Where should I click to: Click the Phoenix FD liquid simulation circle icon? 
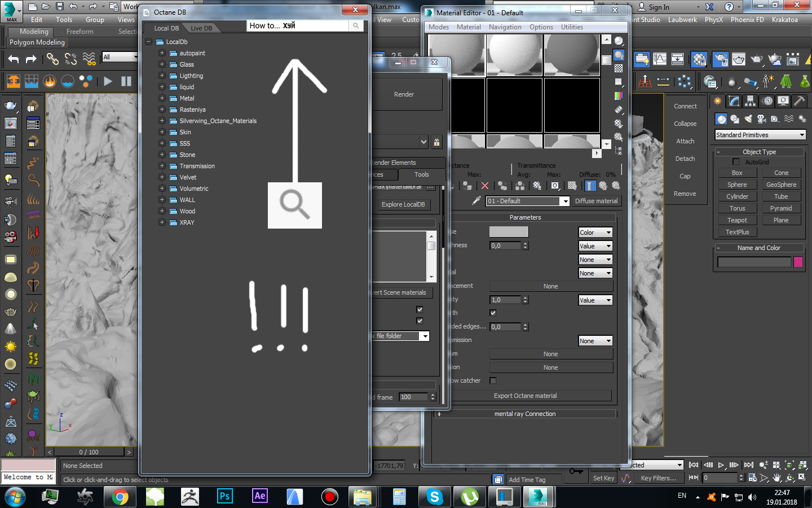click(x=68, y=81)
